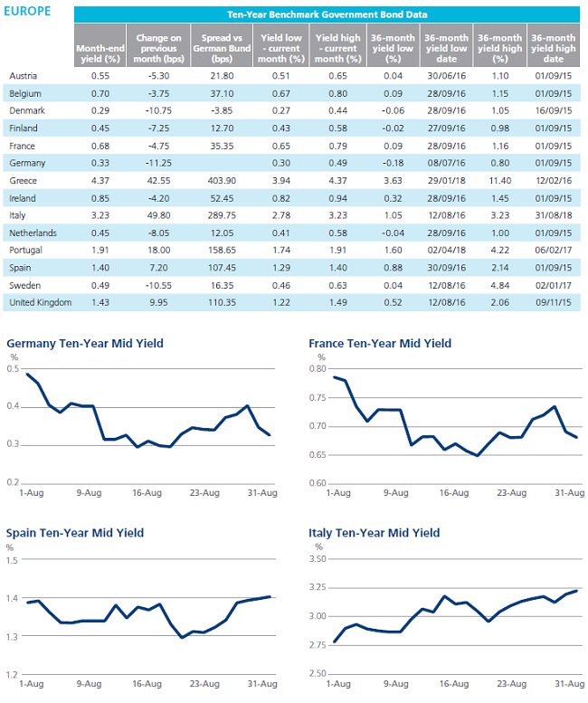
Task: Select the Greece row label
Action: point(23,181)
